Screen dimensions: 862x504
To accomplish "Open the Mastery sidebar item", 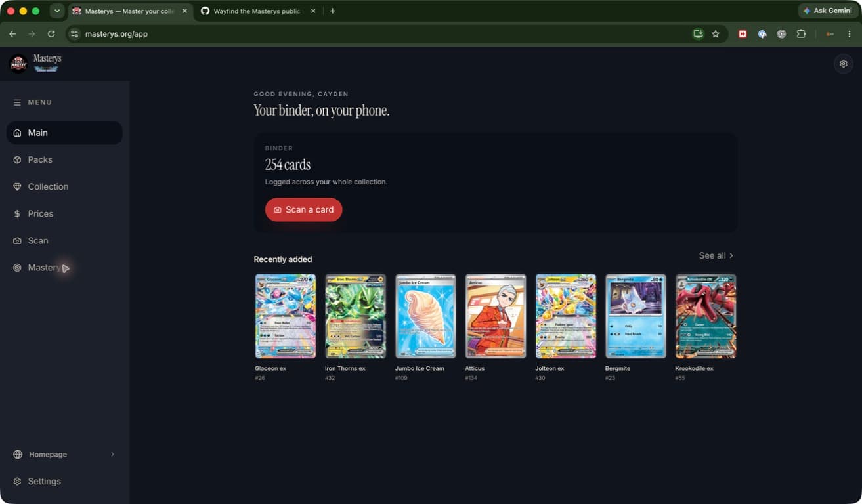I will pyautogui.click(x=64, y=267).
